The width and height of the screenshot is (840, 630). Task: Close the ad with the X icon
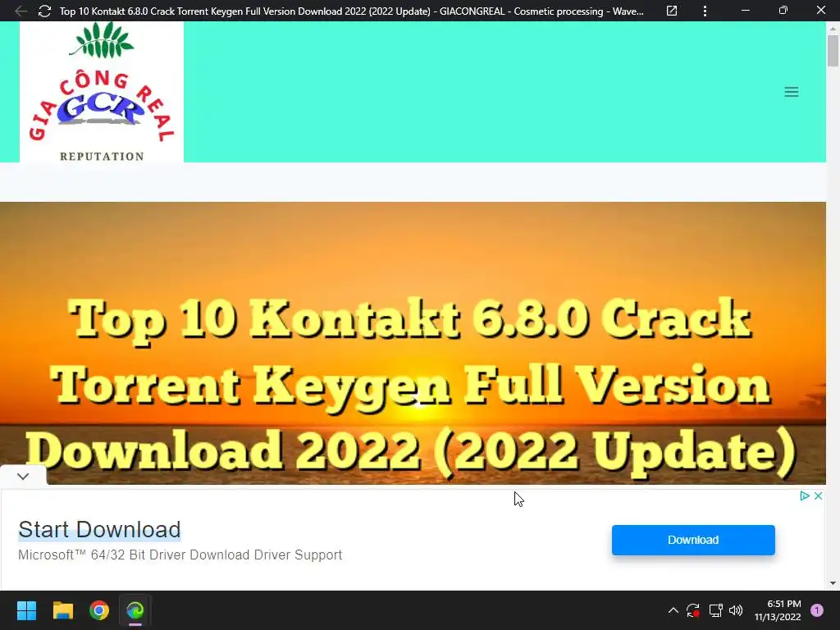[x=818, y=496]
